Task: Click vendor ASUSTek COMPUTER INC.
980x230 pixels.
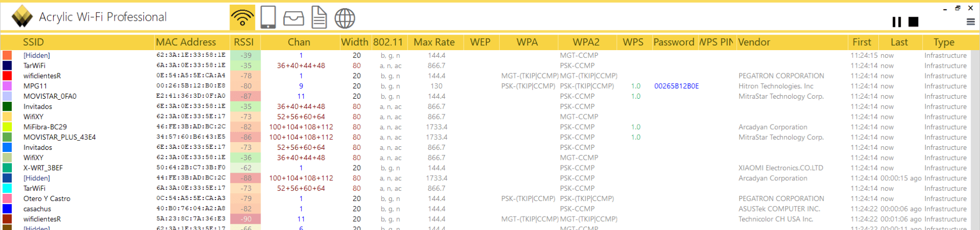Action: (779, 209)
